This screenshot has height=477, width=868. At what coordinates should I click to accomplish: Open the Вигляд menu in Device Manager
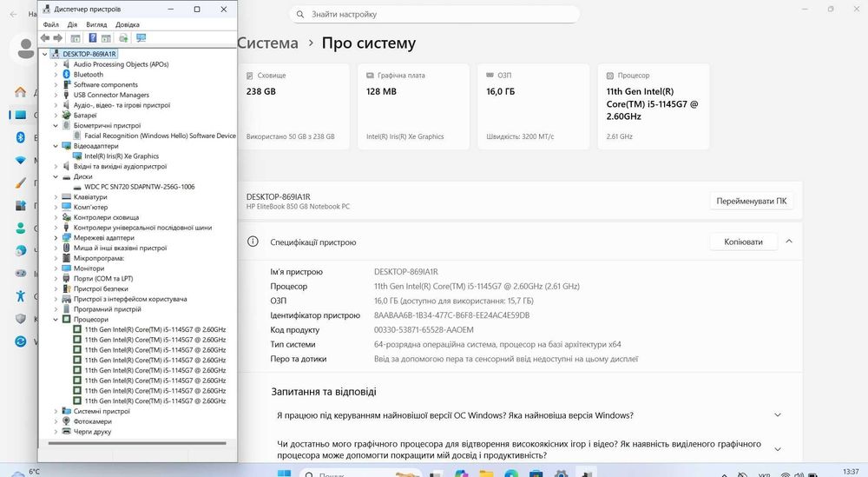96,24
